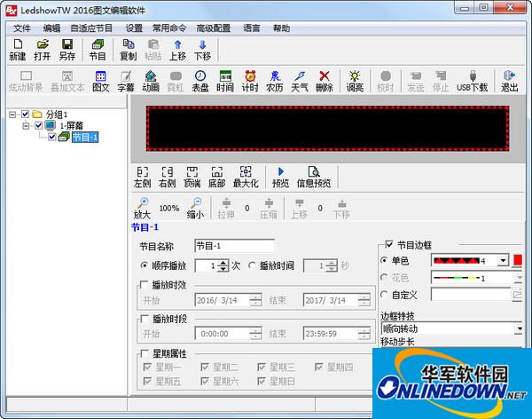The image size is (532, 419).
Task: Open the 单色 border style dropdown
Action: pyautogui.click(x=503, y=261)
